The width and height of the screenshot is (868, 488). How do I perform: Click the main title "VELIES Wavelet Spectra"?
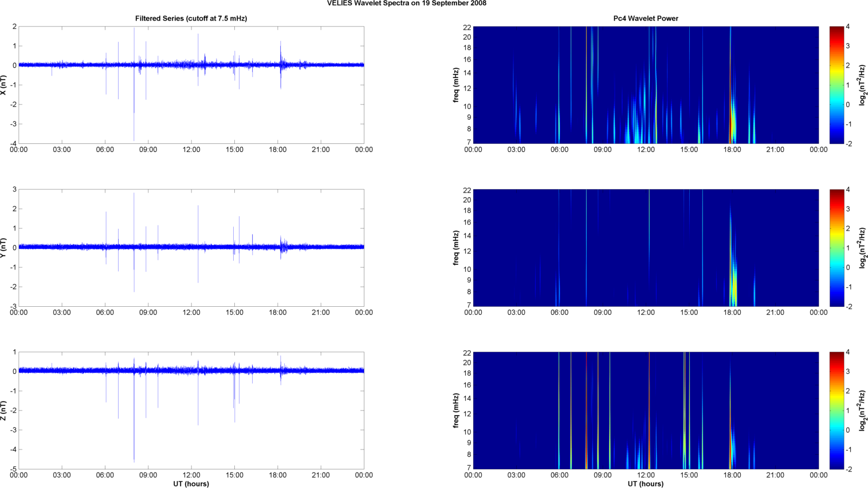(407, 3)
